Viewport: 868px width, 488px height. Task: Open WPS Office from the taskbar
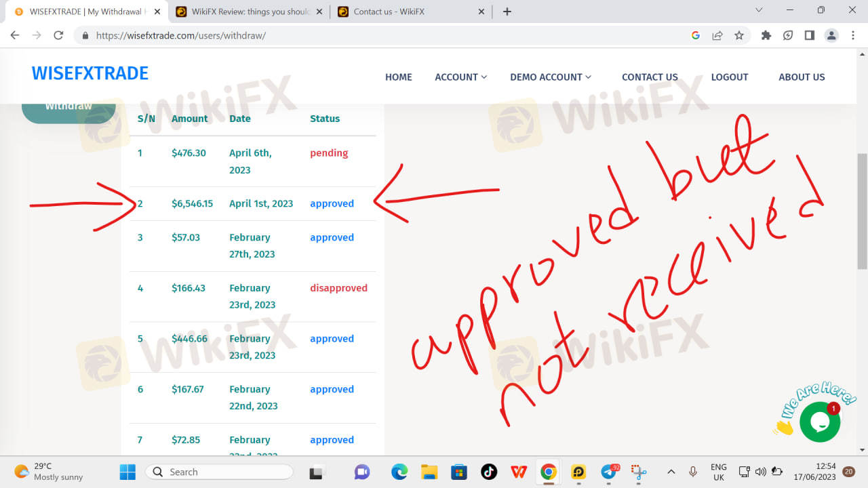click(519, 472)
